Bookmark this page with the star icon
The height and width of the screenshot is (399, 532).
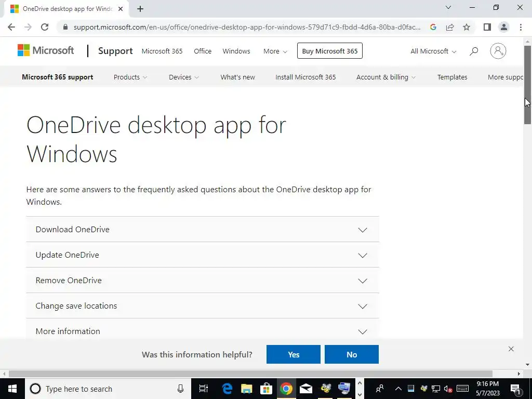pos(467,27)
